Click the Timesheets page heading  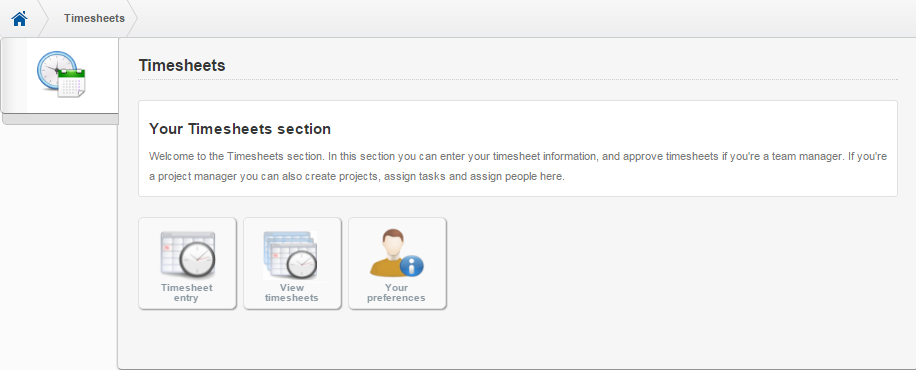click(x=182, y=65)
